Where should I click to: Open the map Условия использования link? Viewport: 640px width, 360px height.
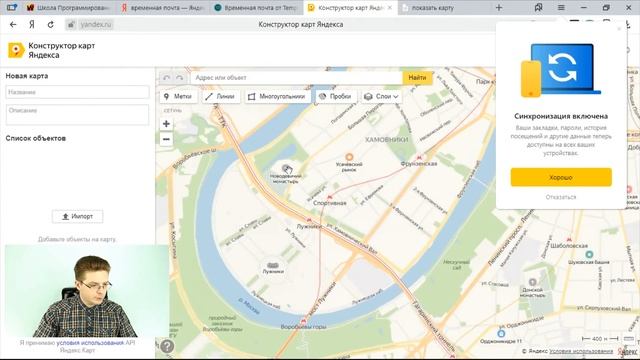pos(581,351)
